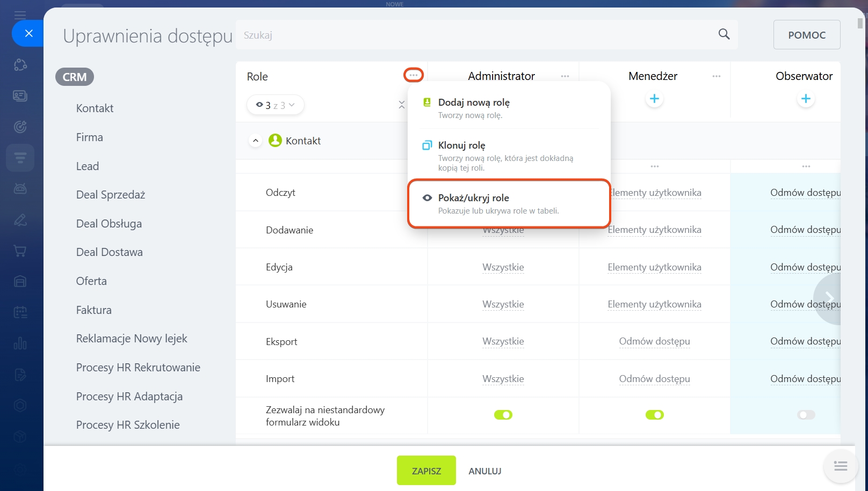Change Menedżer Import Odmów dostępu value
This screenshot has height=491, width=868.
pyautogui.click(x=654, y=379)
